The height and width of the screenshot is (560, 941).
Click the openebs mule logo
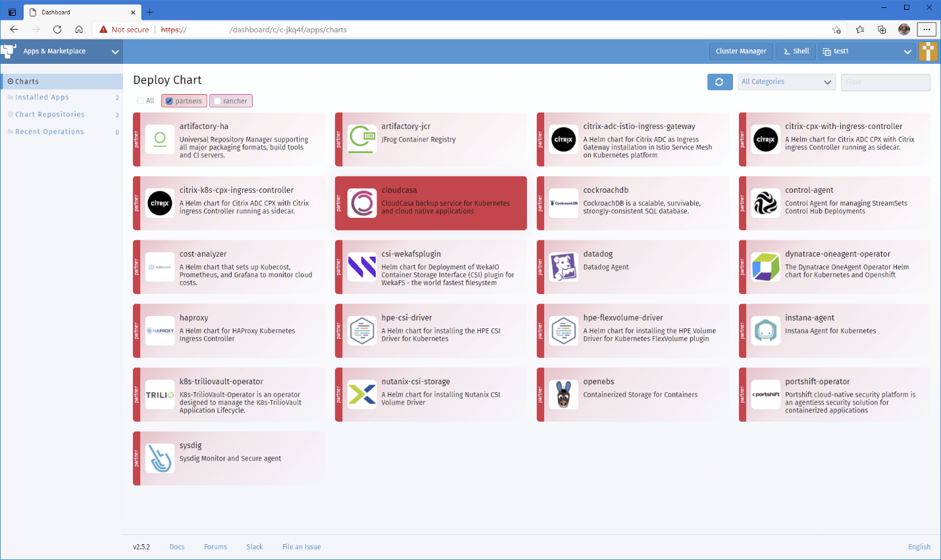(564, 394)
